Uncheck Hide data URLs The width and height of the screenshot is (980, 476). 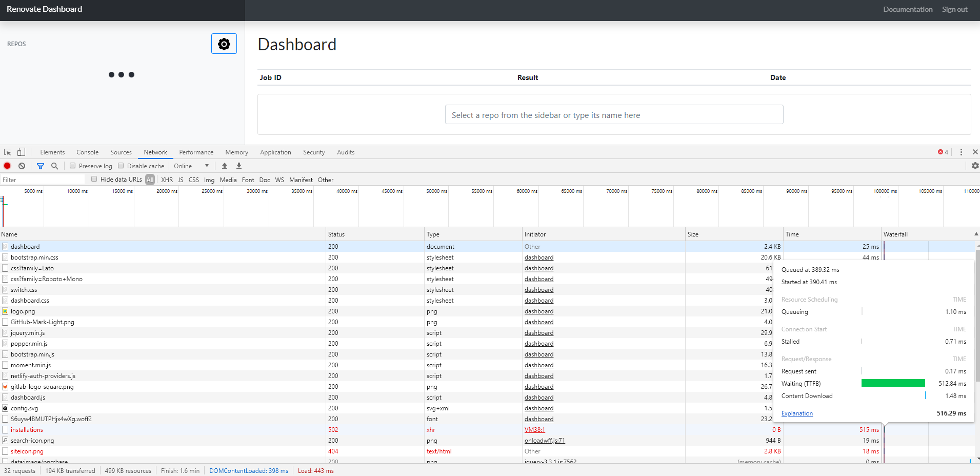pos(94,179)
